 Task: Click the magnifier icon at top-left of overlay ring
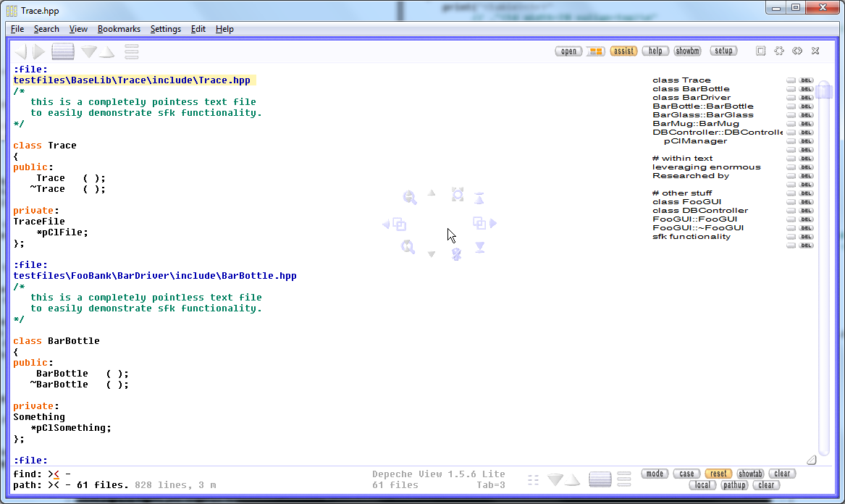[x=410, y=198]
